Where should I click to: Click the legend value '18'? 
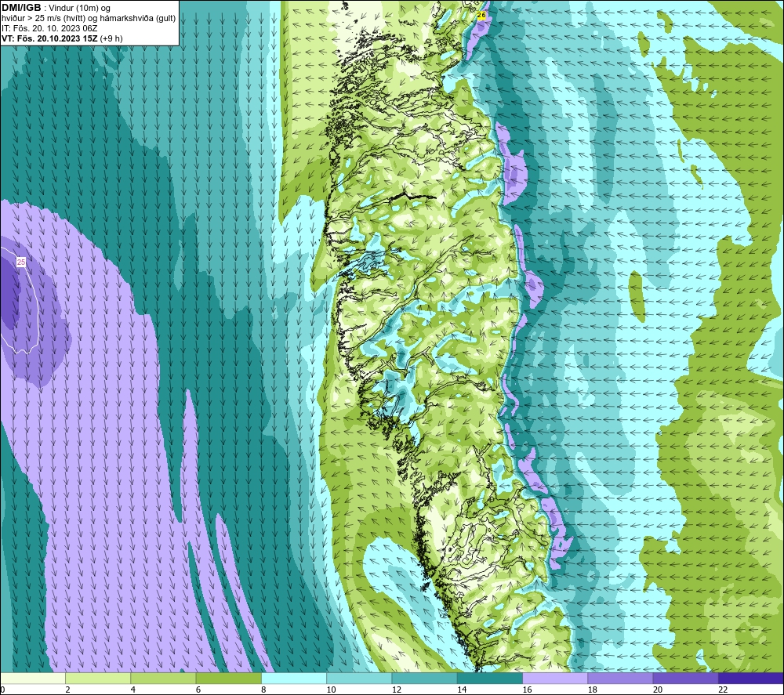click(x=593, y=690)
